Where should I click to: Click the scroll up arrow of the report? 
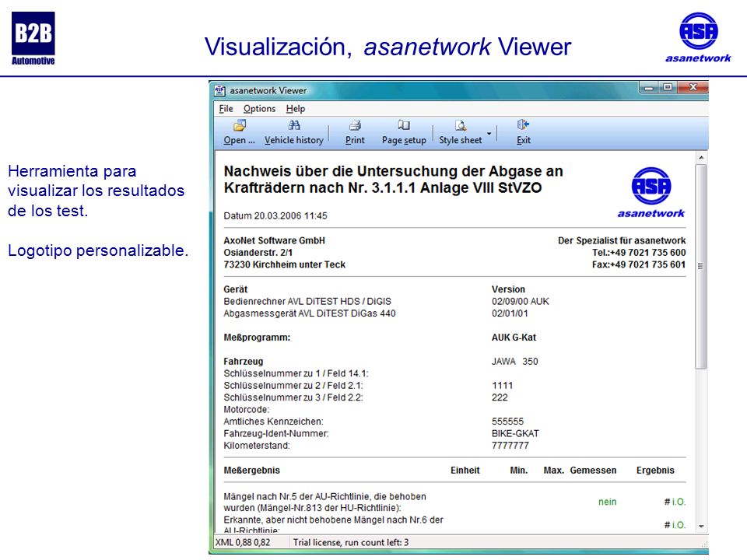click(x=701, y=158)
